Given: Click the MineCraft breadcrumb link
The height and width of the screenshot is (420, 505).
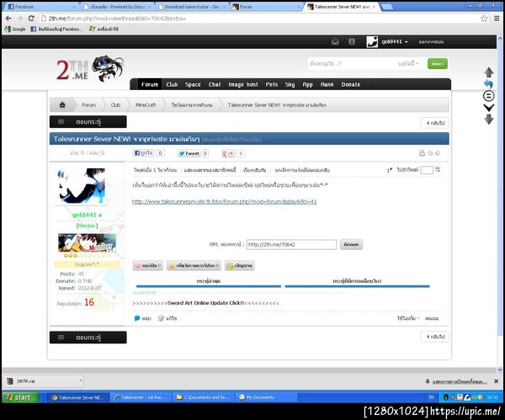Looking at the screenshot, I should tap(146, 105).
